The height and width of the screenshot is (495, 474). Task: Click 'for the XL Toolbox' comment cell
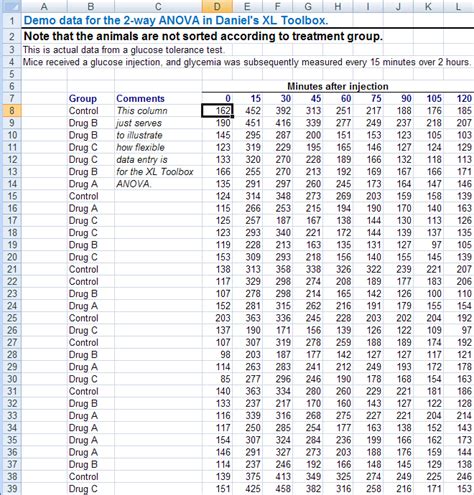click(155, 172)
